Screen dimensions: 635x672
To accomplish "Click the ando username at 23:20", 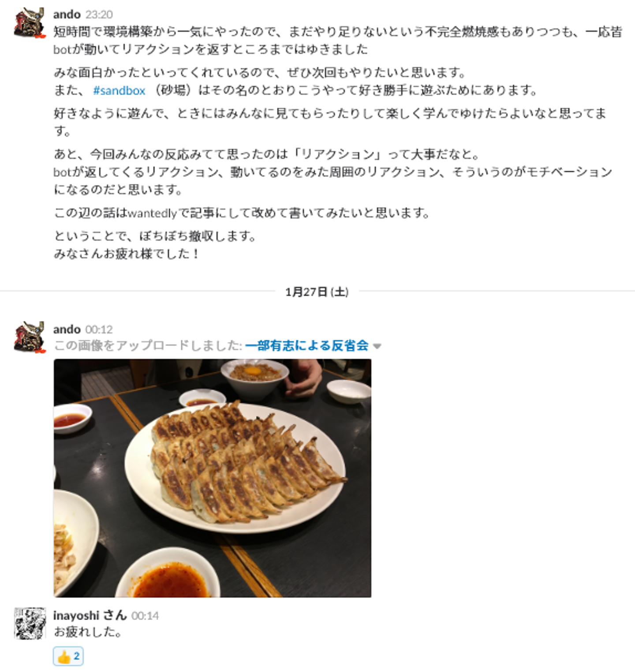I will pos(67,14).
